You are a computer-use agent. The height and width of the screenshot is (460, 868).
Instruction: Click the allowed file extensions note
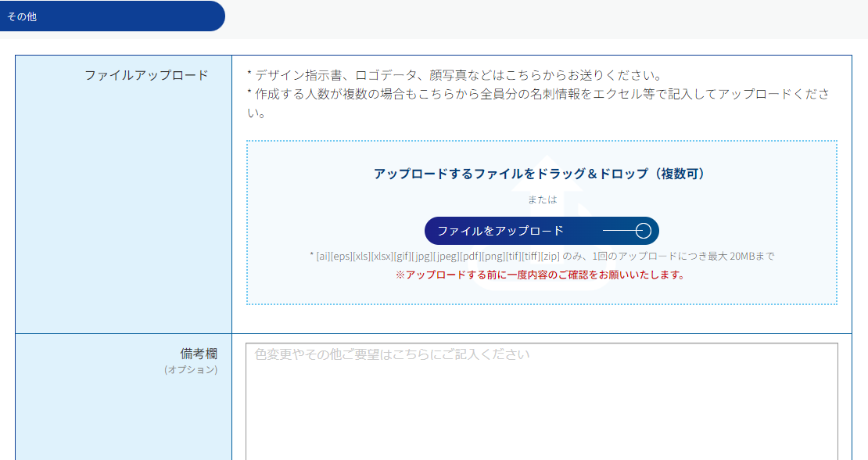pyautogui.click(x=542, y=257)
